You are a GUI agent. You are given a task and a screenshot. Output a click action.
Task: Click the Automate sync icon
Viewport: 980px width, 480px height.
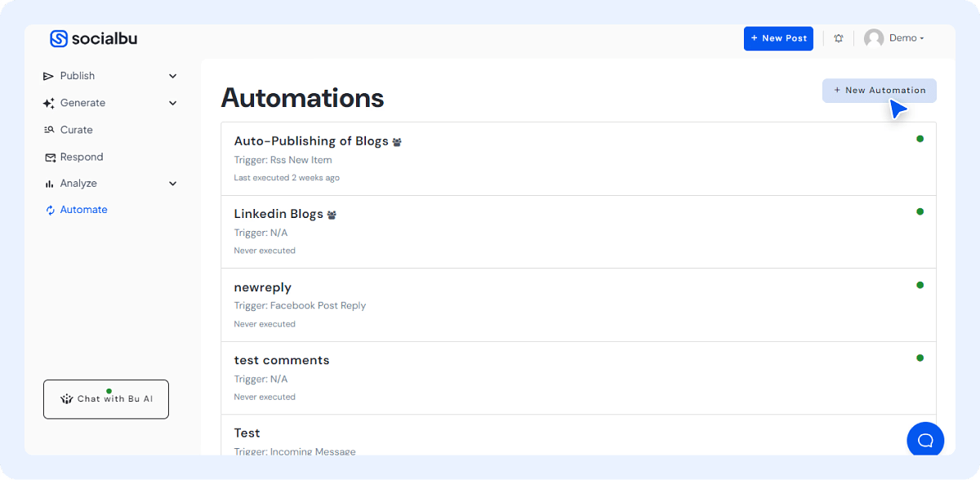point(50,210)
